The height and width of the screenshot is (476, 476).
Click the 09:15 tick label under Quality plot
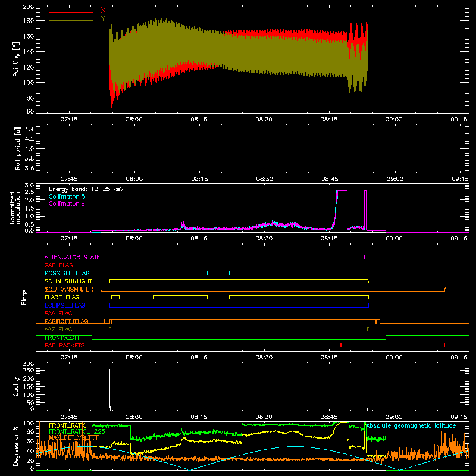(x=459, y=417)
